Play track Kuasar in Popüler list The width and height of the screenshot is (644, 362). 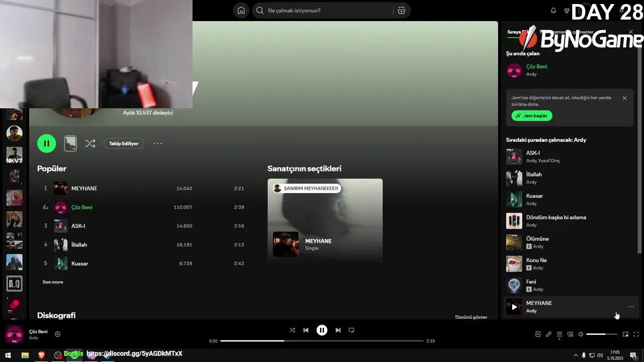click(143, 263)
